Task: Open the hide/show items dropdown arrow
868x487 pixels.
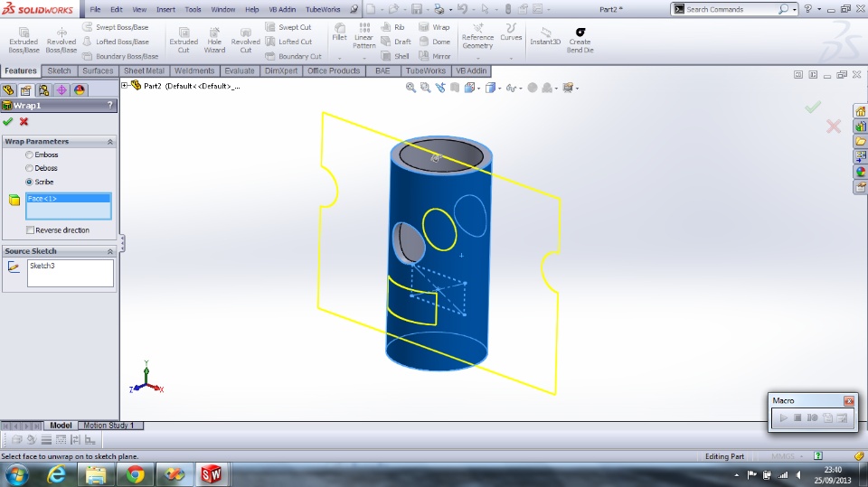Action: pos(521,88)
